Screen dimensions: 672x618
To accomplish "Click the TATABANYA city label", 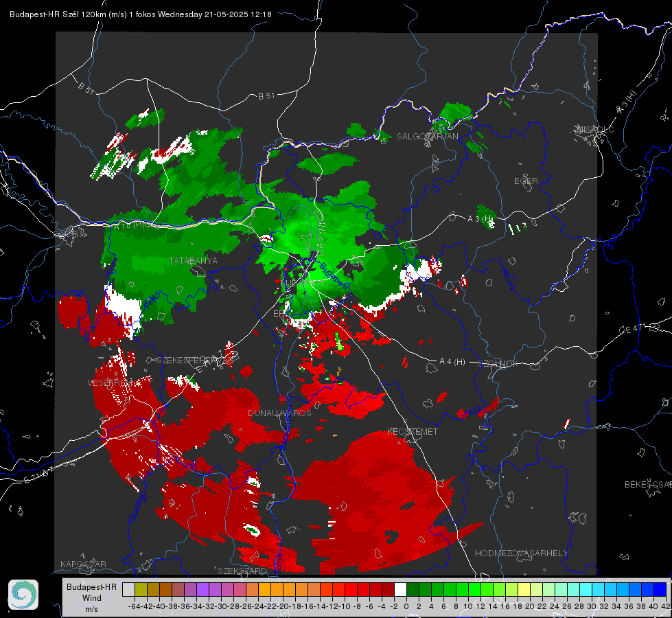I will (x=193, y=260).
